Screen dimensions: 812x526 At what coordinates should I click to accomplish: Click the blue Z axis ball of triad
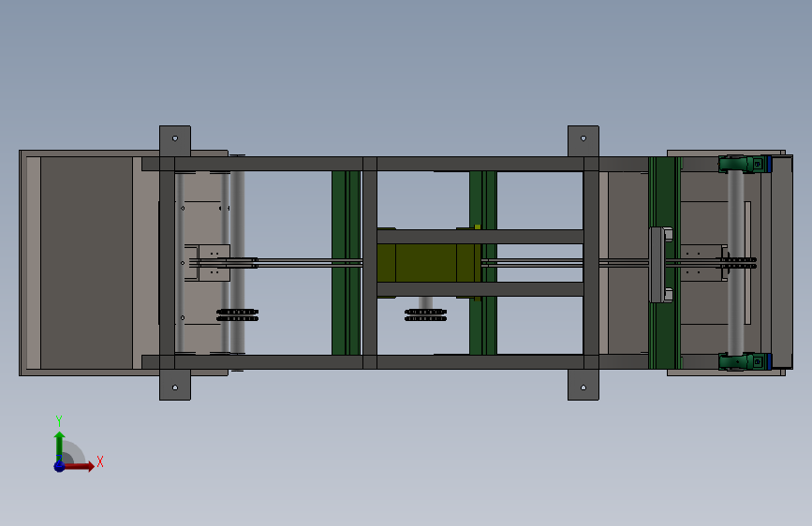(x=60, y=466)
